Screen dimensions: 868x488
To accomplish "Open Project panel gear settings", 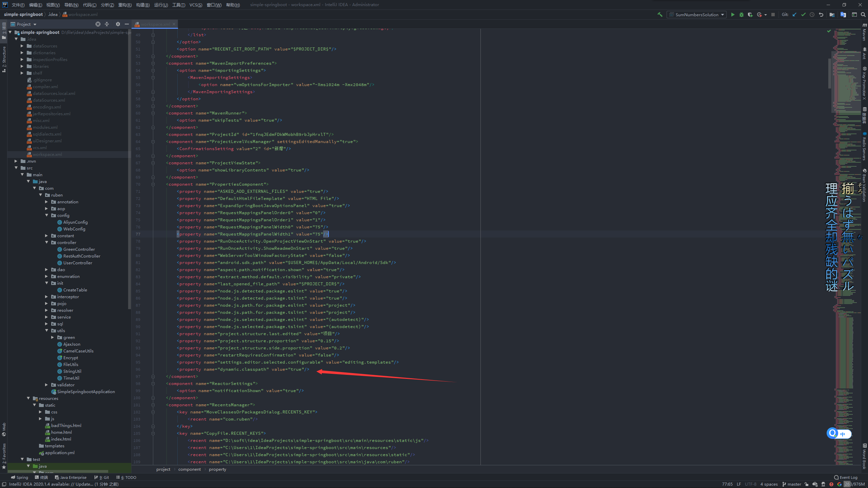I will pos(118,24).
